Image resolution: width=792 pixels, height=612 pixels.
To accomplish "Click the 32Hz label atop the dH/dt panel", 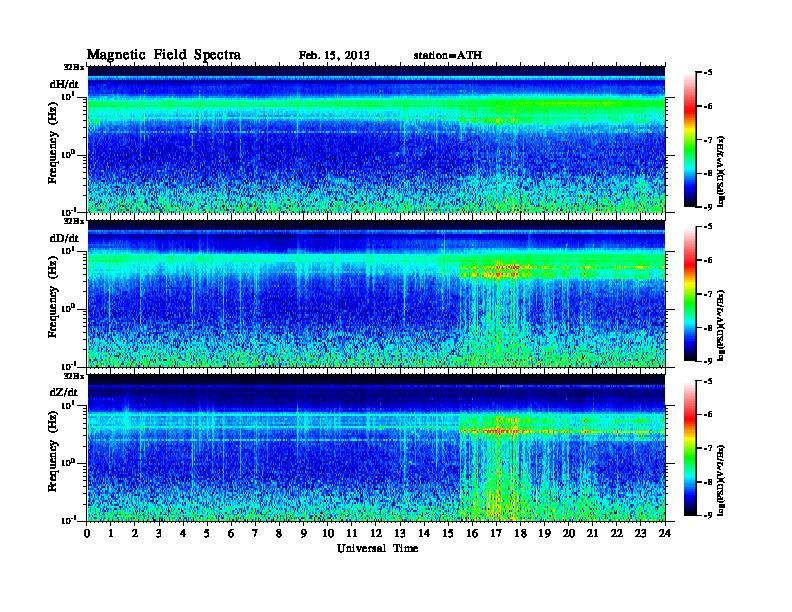I will [74, 67].
